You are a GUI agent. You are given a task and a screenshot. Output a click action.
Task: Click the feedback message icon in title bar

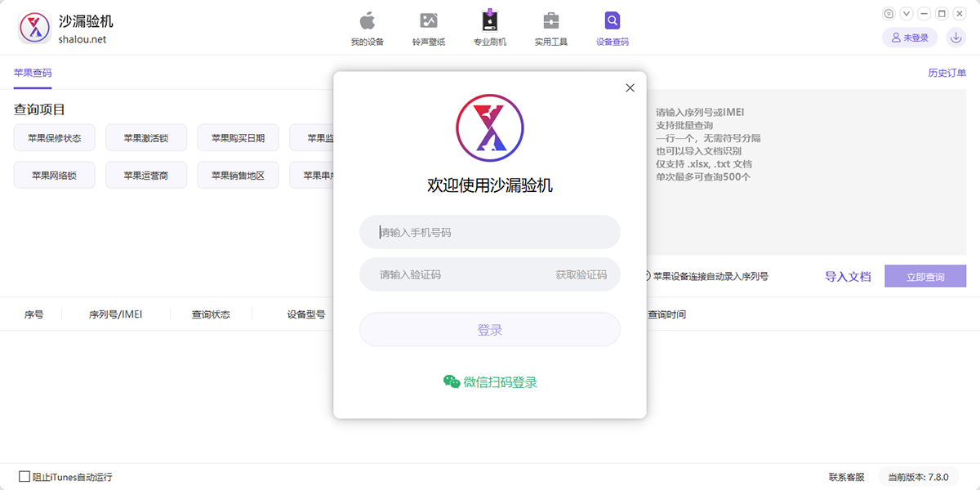[x=889, y=13]
